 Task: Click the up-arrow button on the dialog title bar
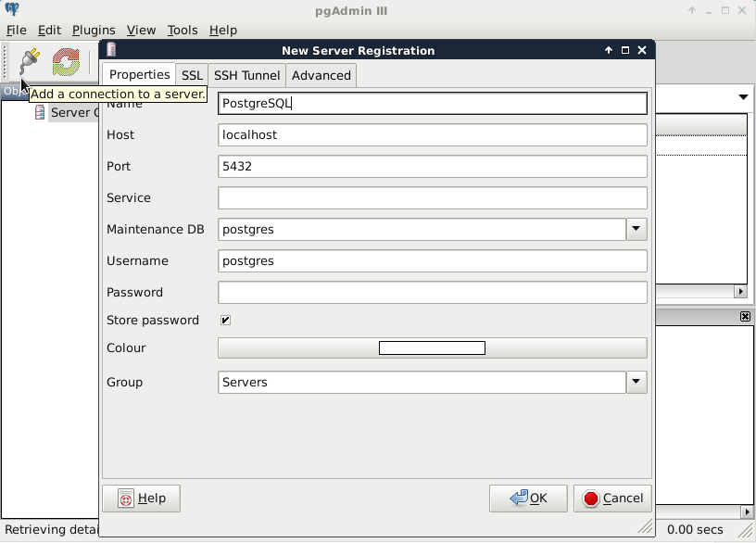pyautogui.click(x=609, y=50)
